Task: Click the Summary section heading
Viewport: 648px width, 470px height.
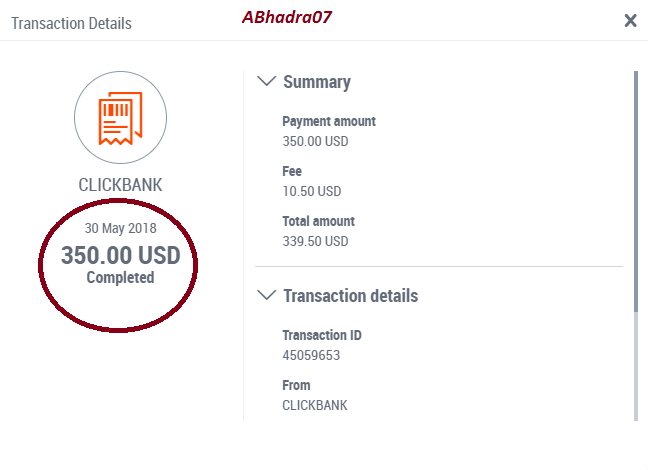Action: tap(317, 82)
